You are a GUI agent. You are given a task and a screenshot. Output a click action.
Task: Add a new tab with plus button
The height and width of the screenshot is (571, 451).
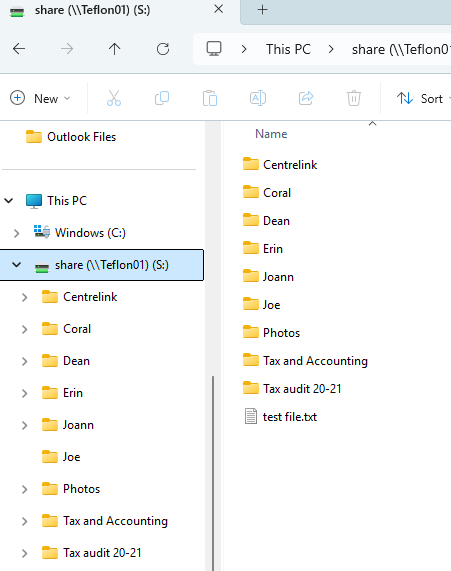262,10
